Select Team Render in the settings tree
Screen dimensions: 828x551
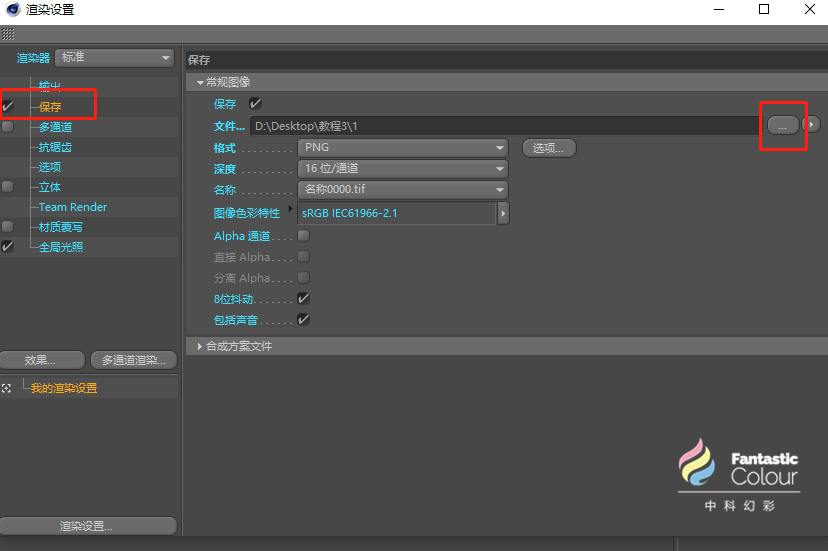[x=73, y=207]
